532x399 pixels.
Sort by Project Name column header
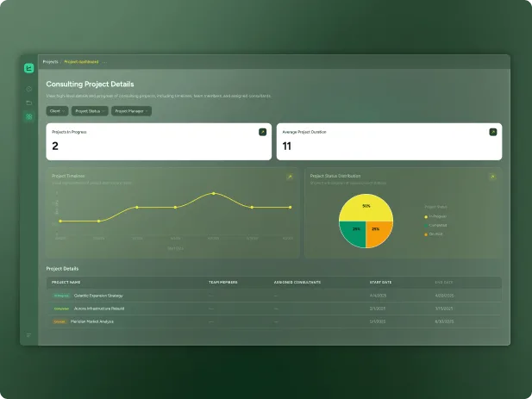[x=66, y=282]
